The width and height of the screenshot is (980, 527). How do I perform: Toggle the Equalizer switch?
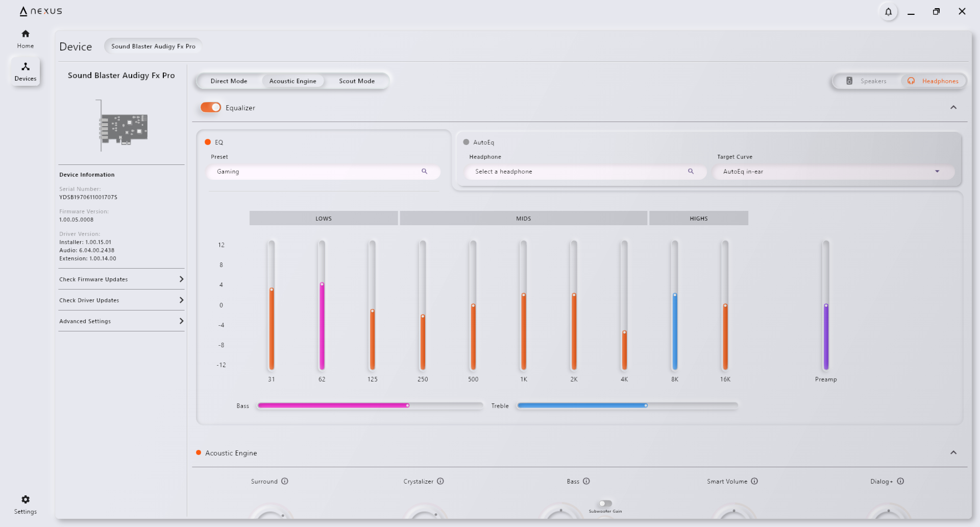211,107
